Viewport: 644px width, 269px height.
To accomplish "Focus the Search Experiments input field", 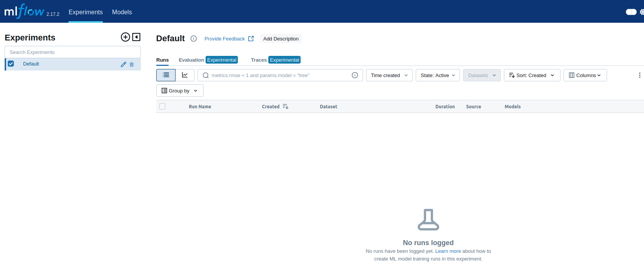I will 73,52.
